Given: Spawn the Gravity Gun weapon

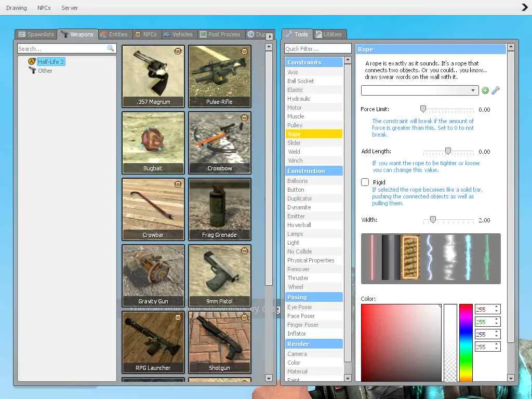Looking at the screenshot, I should 153,276.
